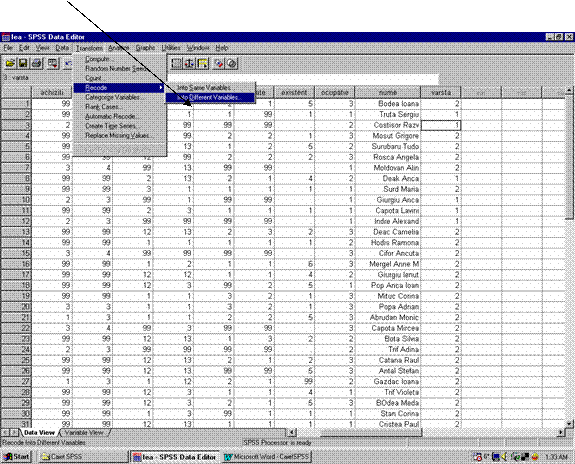Select the Bodea Ioana name cell
The width and height of the screenshot is (575, 464).
click(388, 104)
